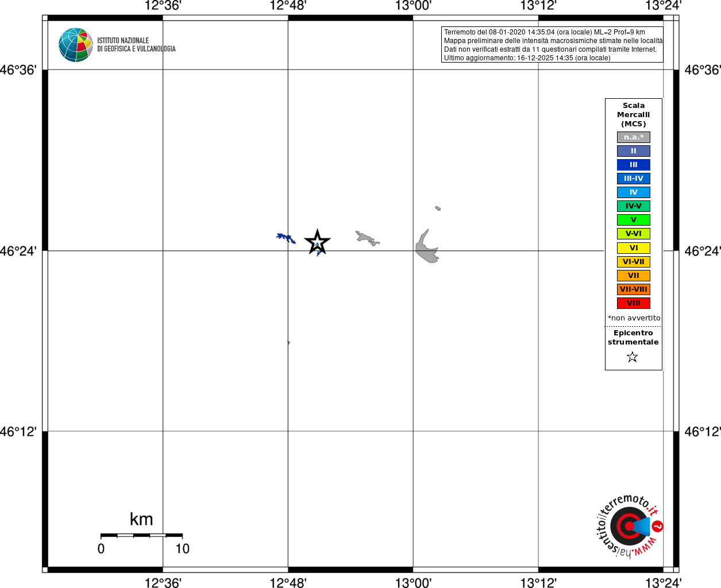Image resolution: width=721 pixels, height=588 pixels.
Task: Click the 'Scala Mercalli (MCS)' legend title
Action: [634, 115]
